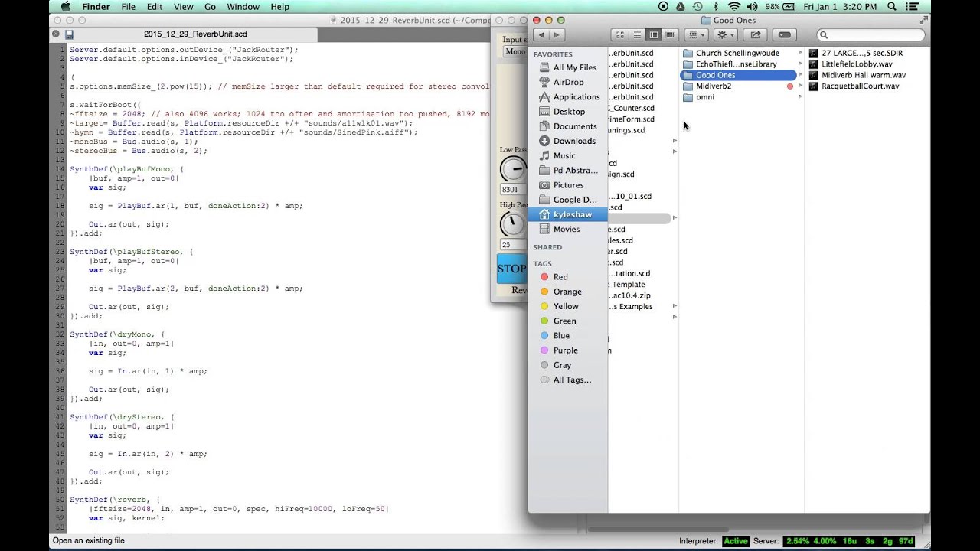Go back in Finder navigation
Image resolution: width=980 pixels, height=551 pixels.
542,34
